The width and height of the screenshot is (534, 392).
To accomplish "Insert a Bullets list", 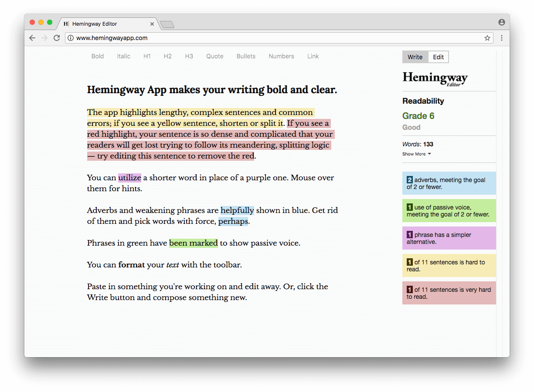I will click(246, 56).
